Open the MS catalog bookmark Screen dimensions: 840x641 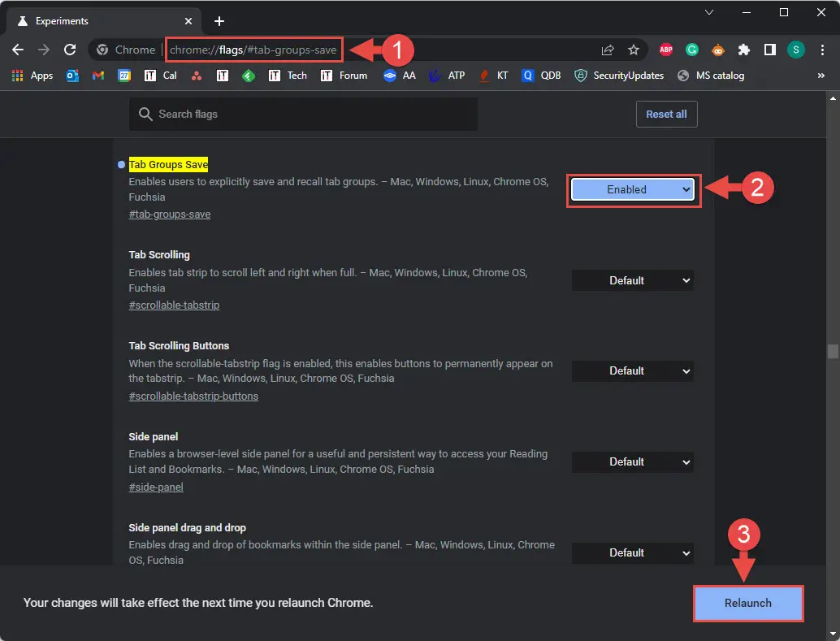(711, 76)
